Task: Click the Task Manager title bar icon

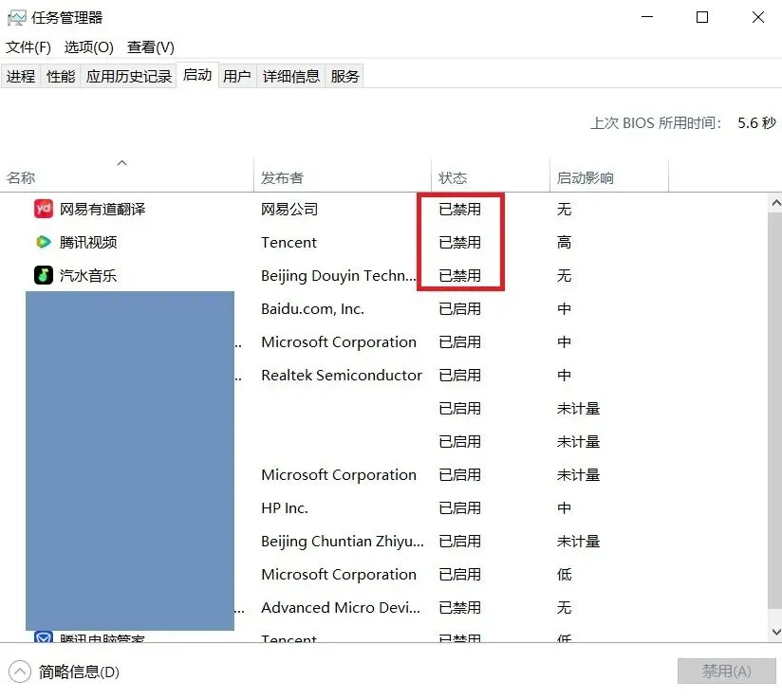Action: (x=16, y=18)
